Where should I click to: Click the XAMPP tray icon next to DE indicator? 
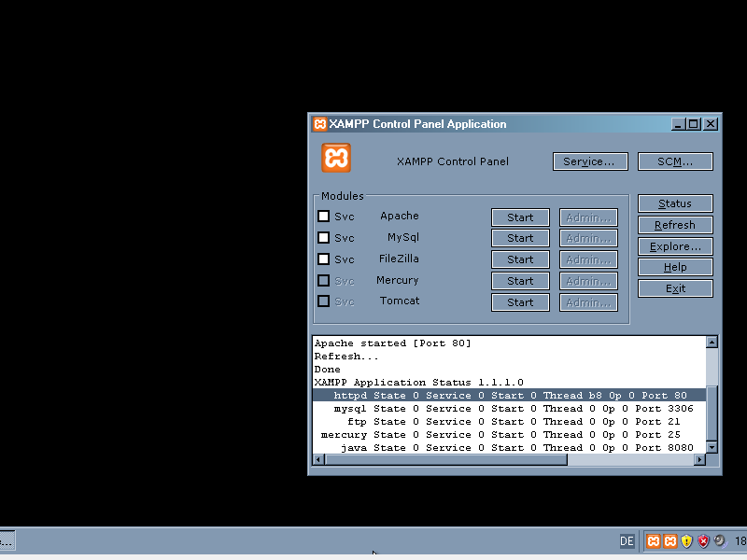[x=653, y=541]
